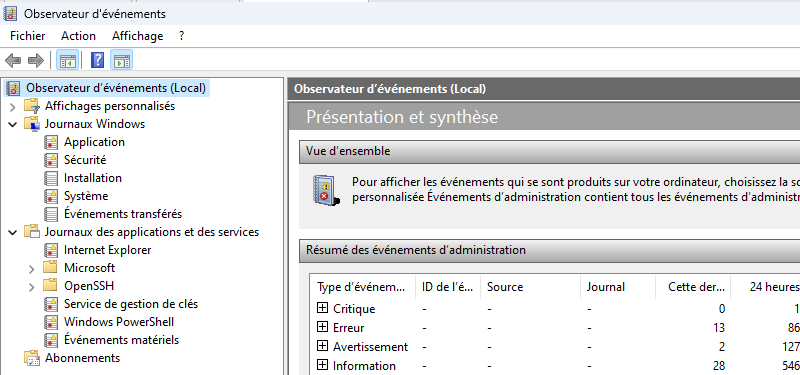
Task: Click the Back arrow toolbar icon
Action: [x=13, y=61]
